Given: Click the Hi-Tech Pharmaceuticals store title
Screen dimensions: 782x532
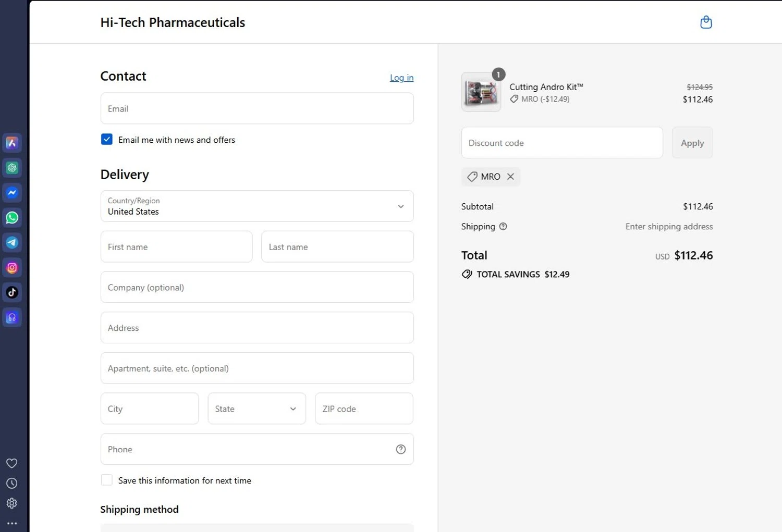Looking at the screenshot, I should click(173, 22).
